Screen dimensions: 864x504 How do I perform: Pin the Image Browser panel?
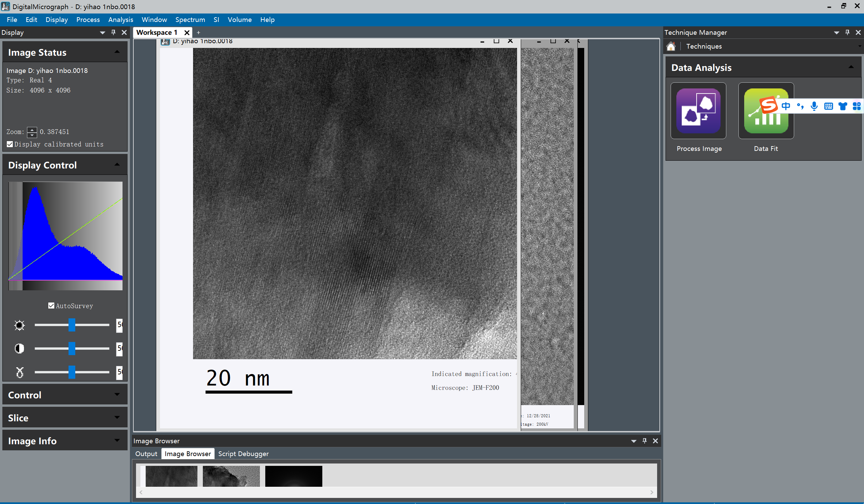point(644,441)
